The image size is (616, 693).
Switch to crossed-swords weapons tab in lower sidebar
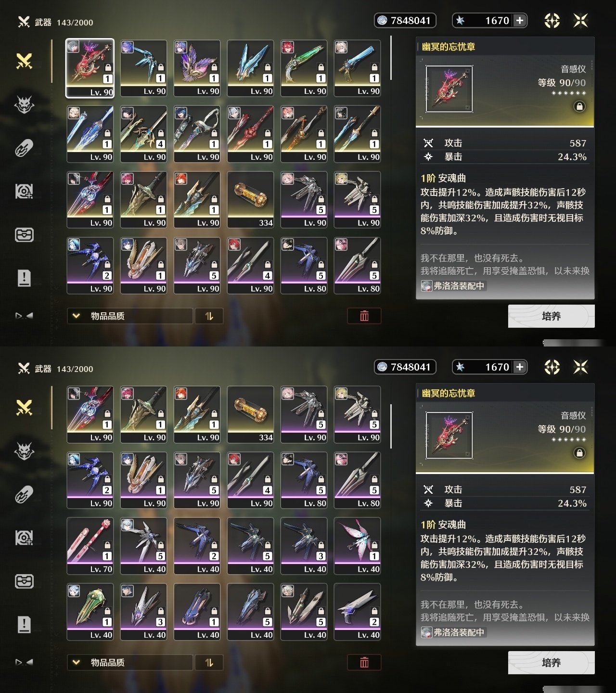click(24, 408)
